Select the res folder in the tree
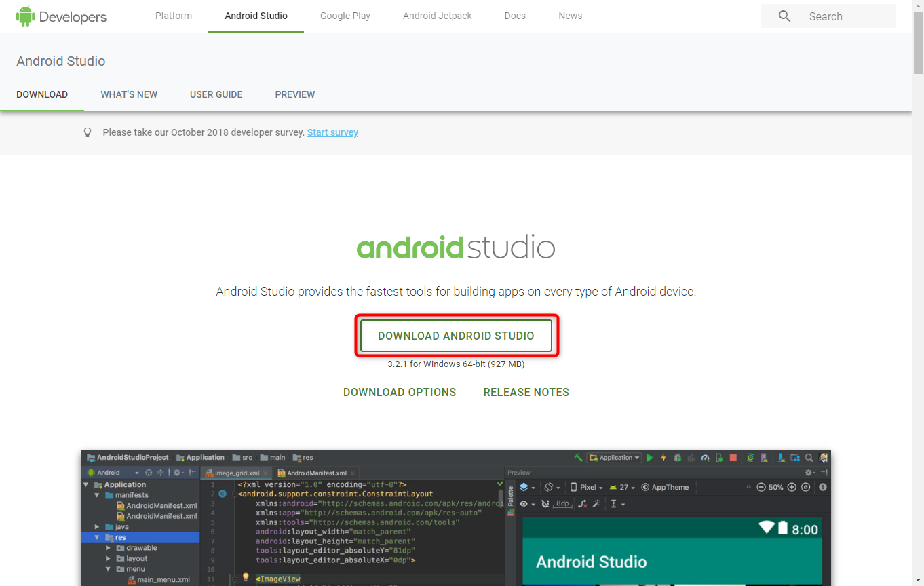Screen dimensions: 924x586 (x=141, y=537)
